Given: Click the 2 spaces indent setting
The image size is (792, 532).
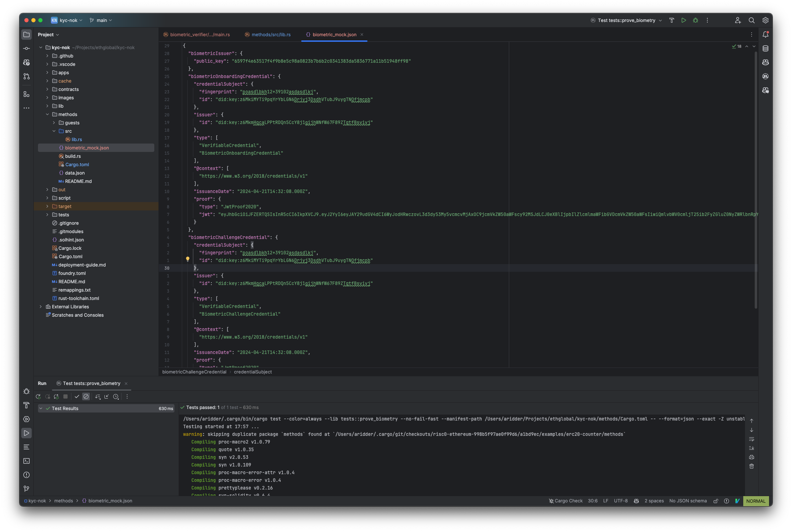Looking at the screenshot, I should [654, 501].
